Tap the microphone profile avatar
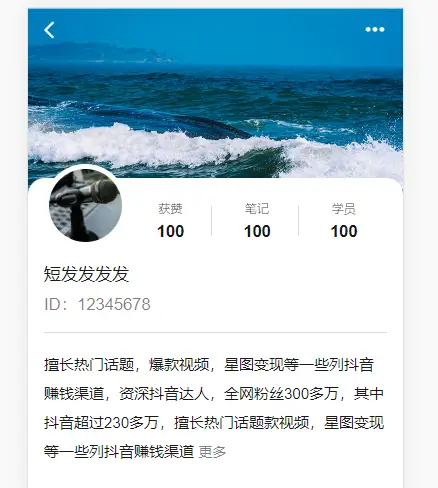The image size is (438, 488). click(85, 205)
